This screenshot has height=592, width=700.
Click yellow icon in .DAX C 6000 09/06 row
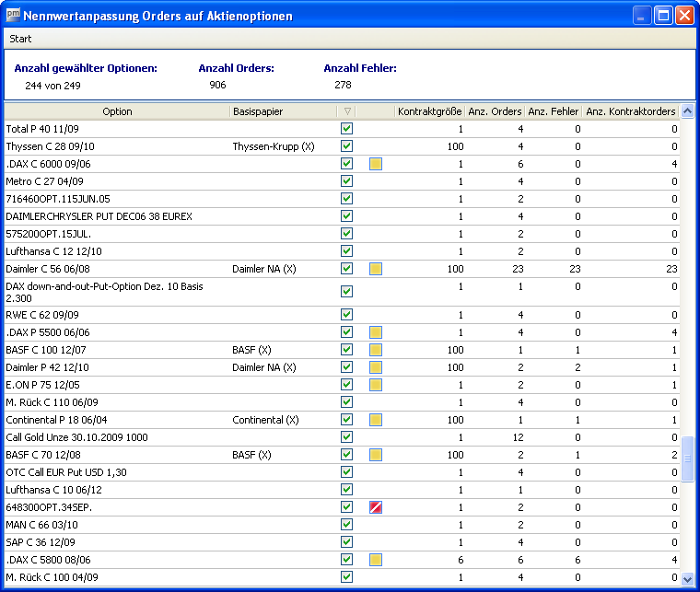(x=376, y=164)
